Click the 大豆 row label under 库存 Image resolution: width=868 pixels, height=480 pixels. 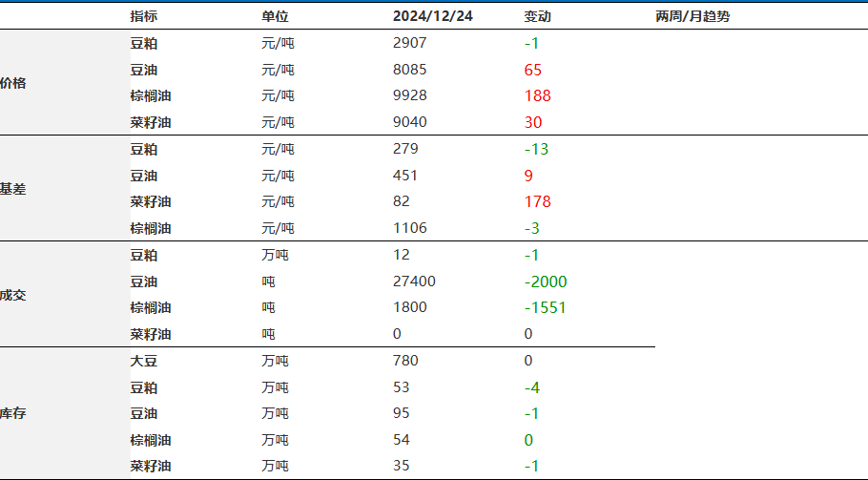click(144, 361)
